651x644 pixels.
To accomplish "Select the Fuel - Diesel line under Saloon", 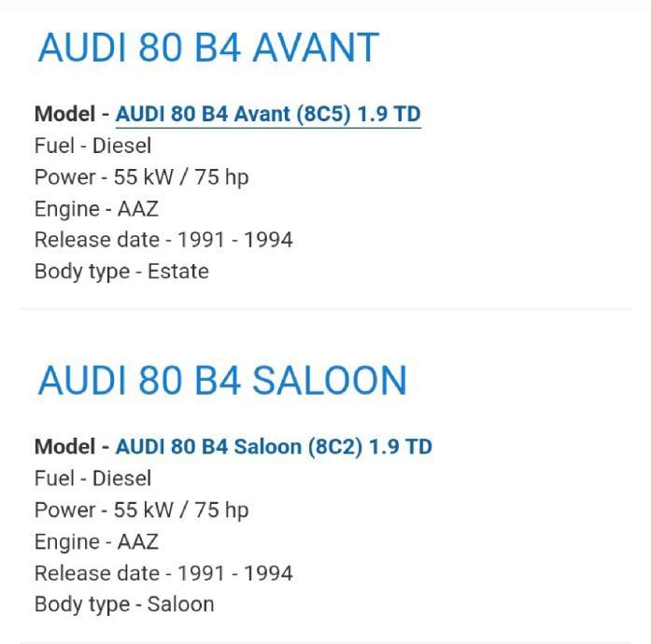I will tap(92, 478).
